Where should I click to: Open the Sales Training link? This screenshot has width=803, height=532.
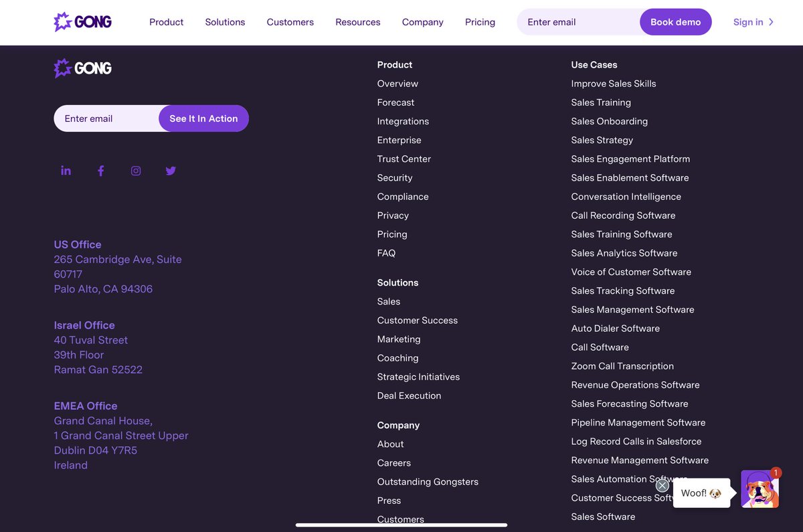pyautogui.click(x=601, y=102)
